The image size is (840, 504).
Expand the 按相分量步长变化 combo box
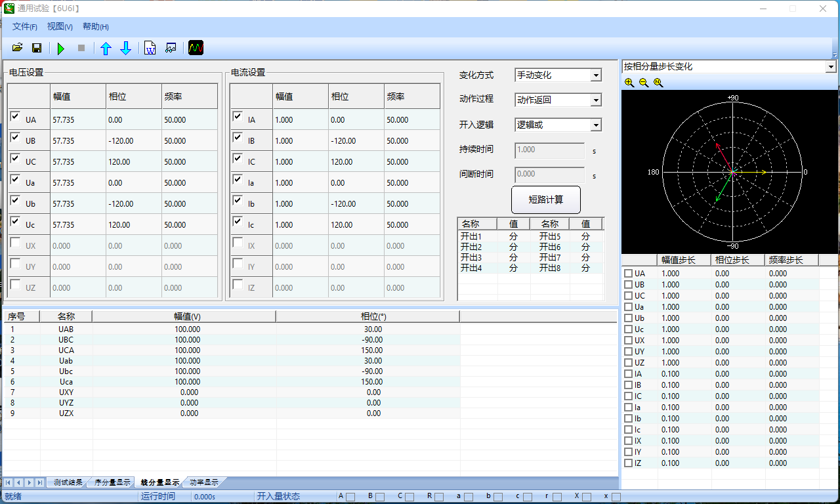[x=830, y=67]
